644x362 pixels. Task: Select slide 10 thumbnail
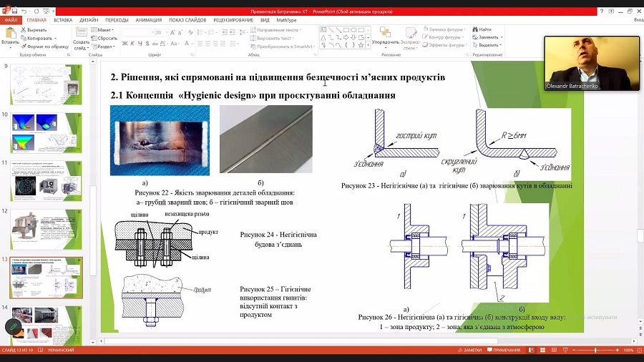click(46, 132)
